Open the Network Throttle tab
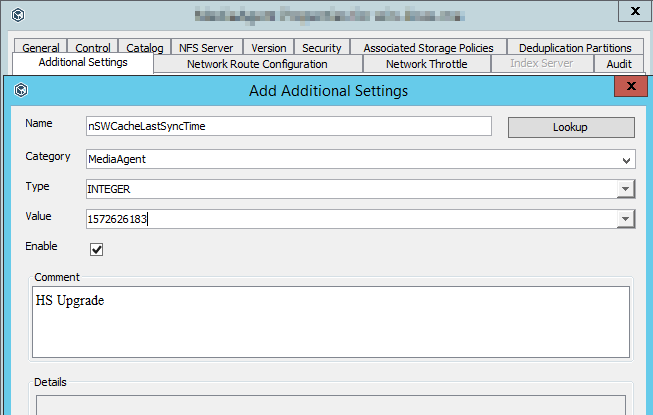Image resolution: width=653 pixels, height=415 pixels. 426,64
